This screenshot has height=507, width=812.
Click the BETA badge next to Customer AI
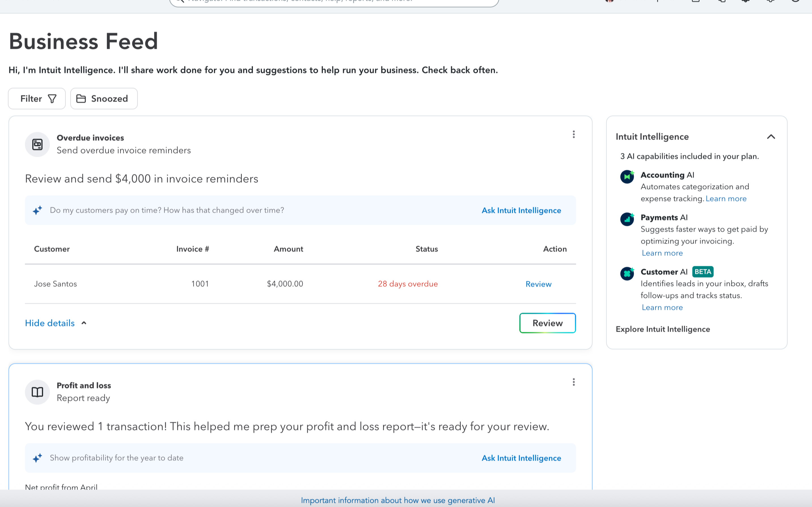pos(703,271)
